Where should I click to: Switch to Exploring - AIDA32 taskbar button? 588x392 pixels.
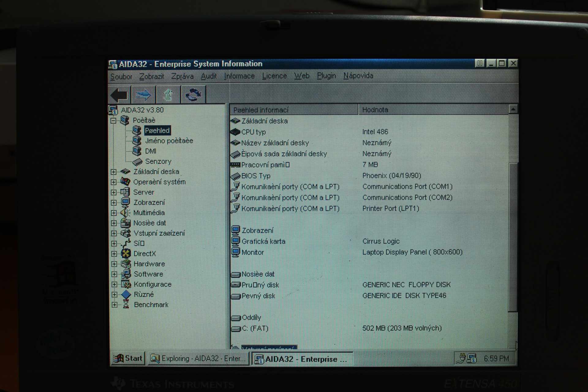pyautogui.click(x=198, y=358)
